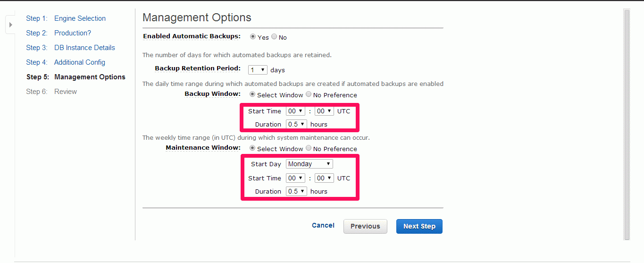Go to Step 4 Additional Config

[x=66, y=62]
